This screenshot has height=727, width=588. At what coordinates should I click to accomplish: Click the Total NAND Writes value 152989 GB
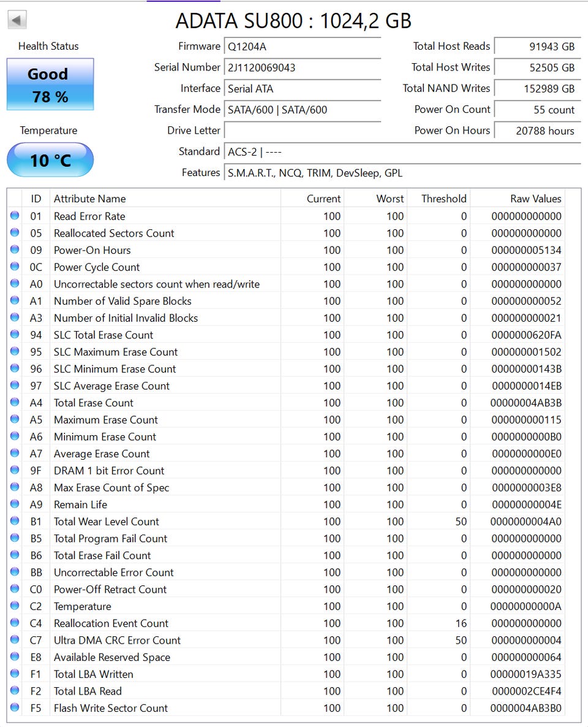pos(538,88)
